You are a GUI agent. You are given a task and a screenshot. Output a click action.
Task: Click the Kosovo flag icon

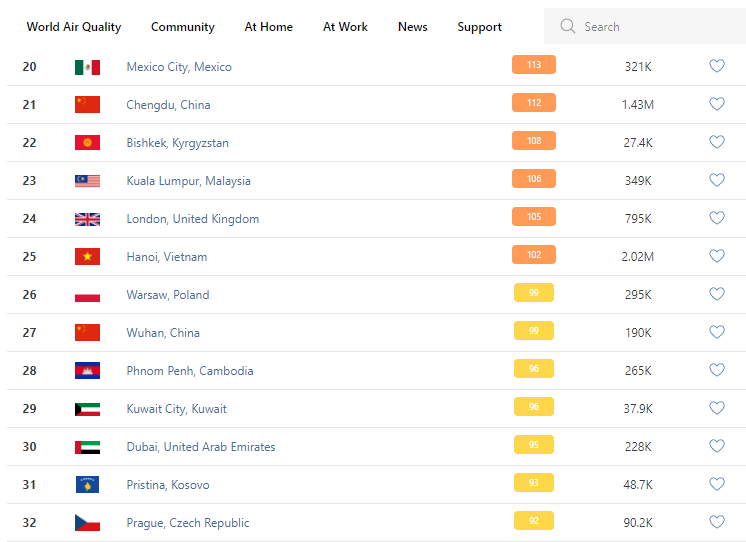pyautogui.click(x=87, y=485)
